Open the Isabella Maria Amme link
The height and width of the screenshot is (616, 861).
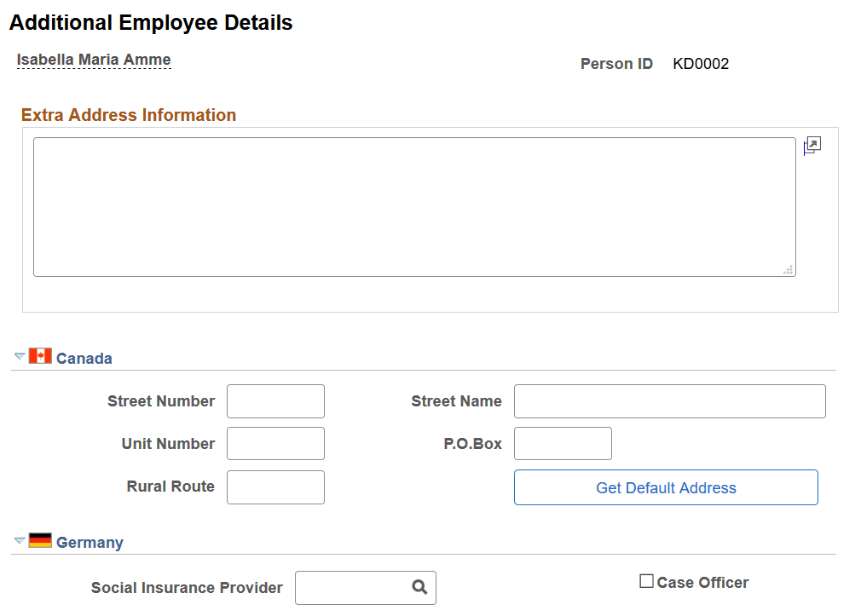click(94, 59)
